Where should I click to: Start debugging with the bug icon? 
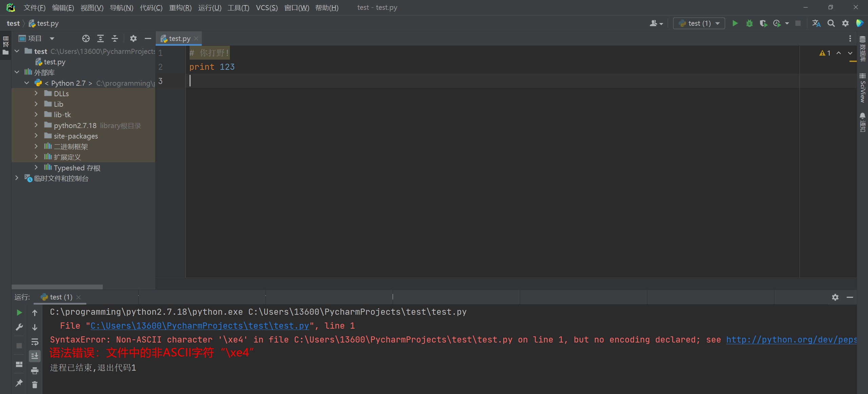(749, 23)
